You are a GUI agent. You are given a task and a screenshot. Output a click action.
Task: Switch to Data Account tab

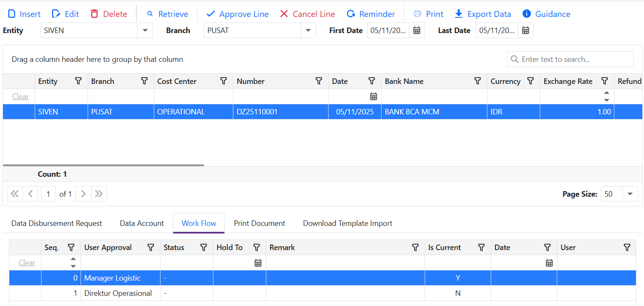pos(142,223)
